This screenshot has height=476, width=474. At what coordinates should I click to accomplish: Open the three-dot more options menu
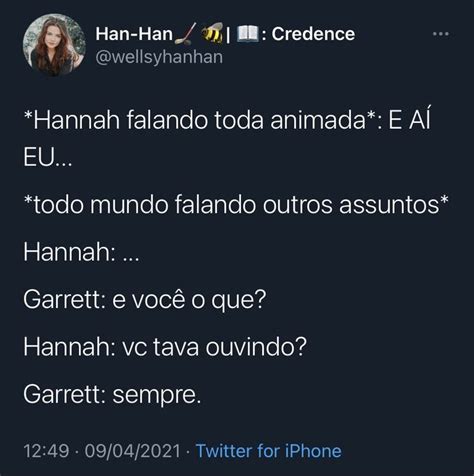click(441, 34)
